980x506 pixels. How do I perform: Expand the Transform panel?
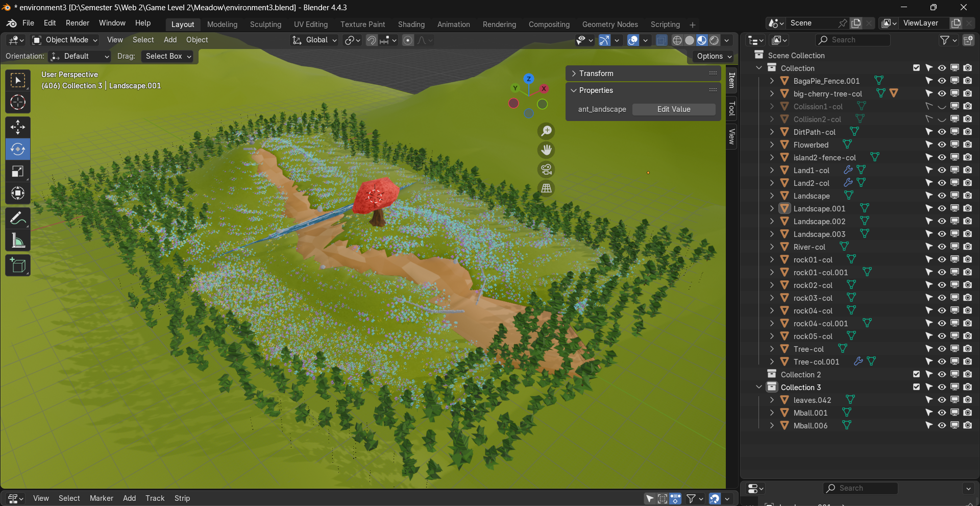pos(596,74)
